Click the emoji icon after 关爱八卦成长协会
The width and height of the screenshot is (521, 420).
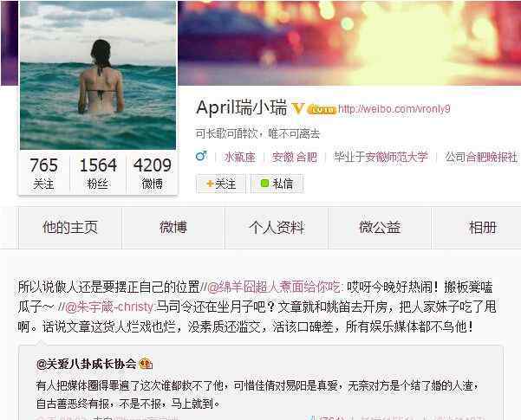[x=146, y=365]
